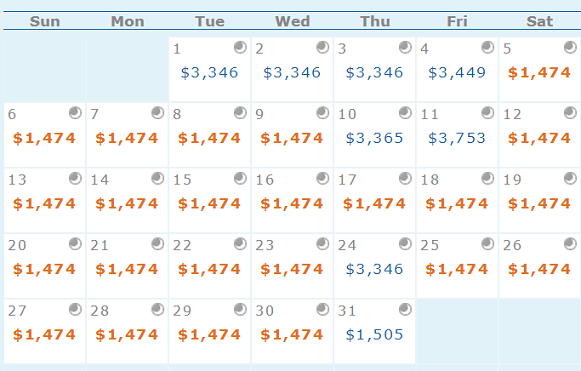
Task: Click the round icon on day 27
Action: 75,309
